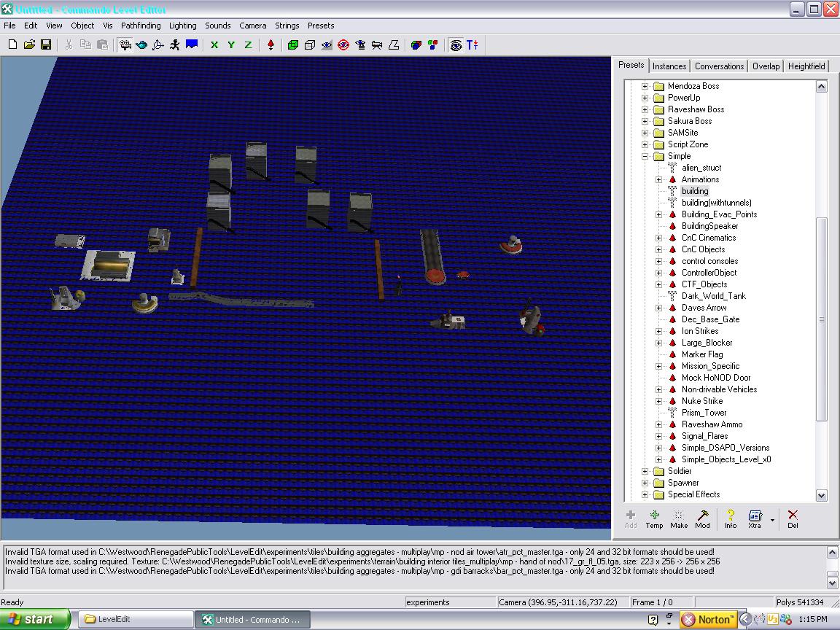Select the running character walkthrough icon
840x630 pixels.
click(175, 44)
